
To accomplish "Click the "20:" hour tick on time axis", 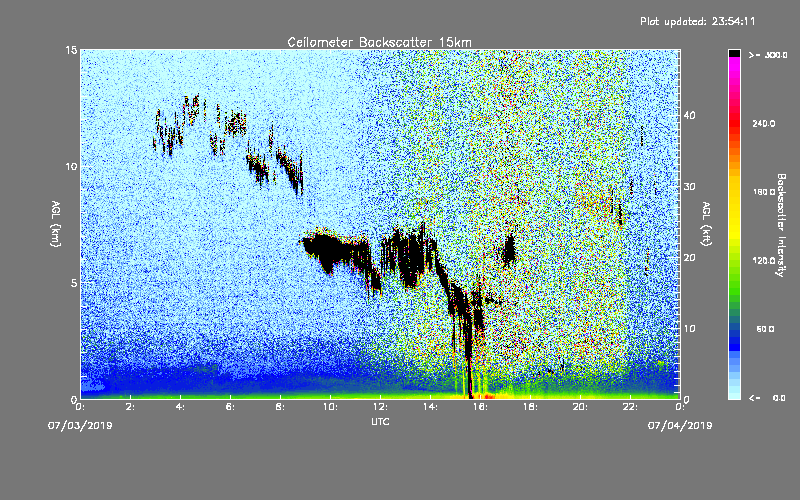I will point(580,407).
